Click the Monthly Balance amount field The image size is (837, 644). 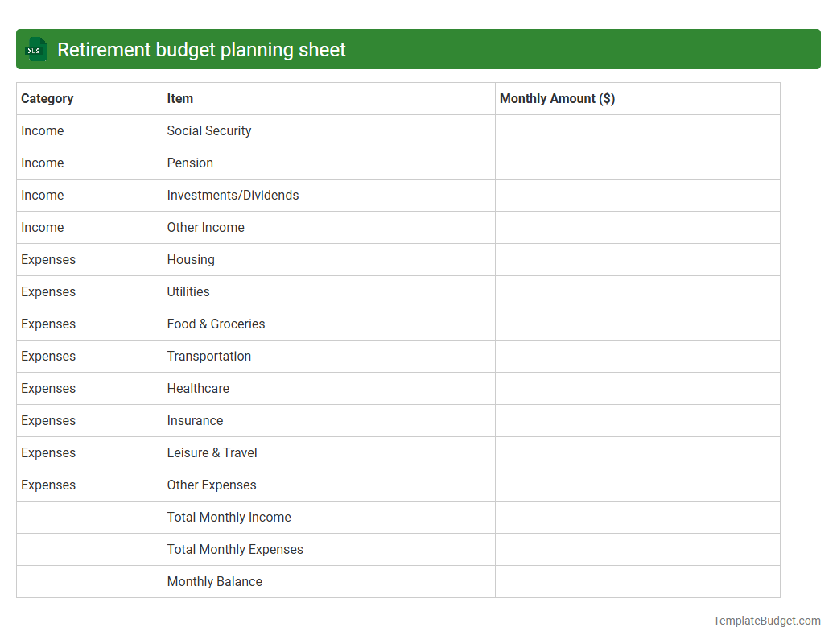click(636, 581)
